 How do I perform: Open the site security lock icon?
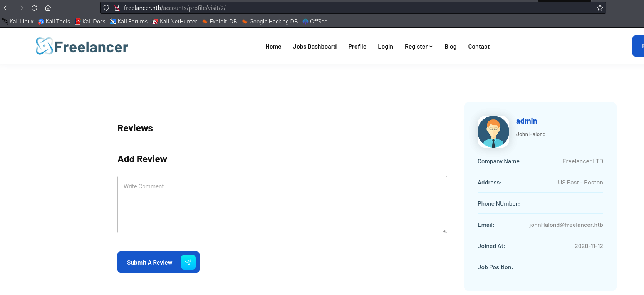coord(117,8)
